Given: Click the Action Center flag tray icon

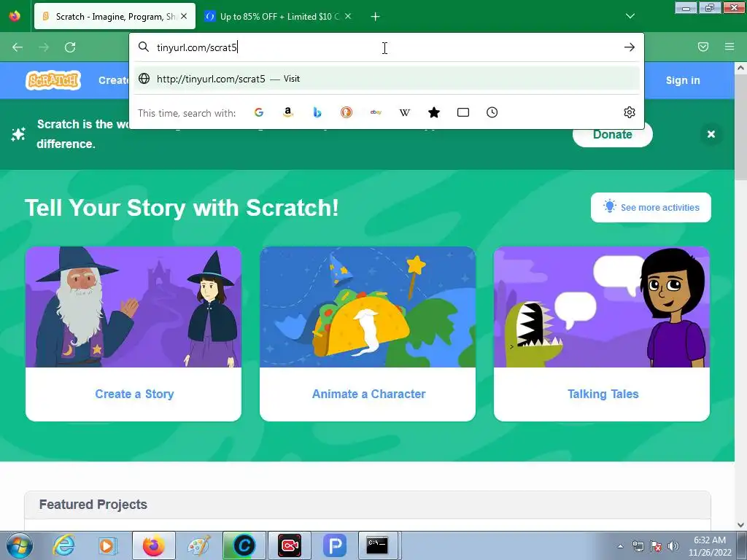Looking at the screenshot, I should click(x=656, y=546).
